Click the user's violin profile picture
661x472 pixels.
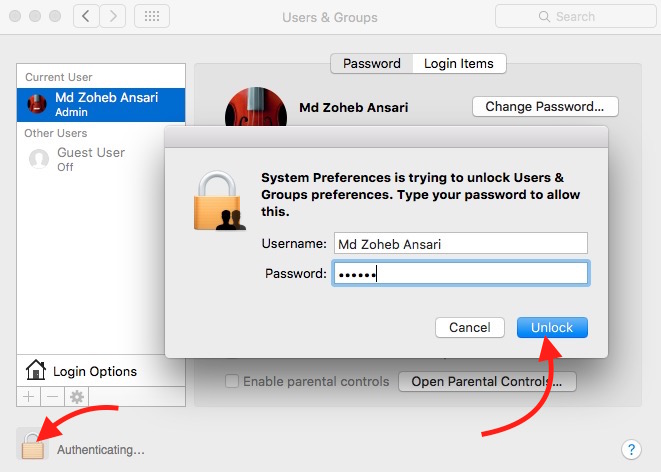coord(255,108)
